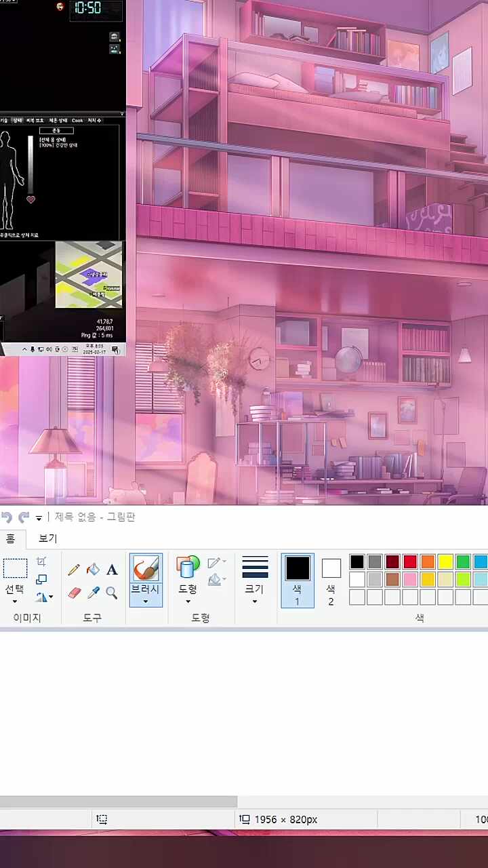Click the Crop icon in 이미지 group
Viewport: 488px width, 868px height.
41,562
